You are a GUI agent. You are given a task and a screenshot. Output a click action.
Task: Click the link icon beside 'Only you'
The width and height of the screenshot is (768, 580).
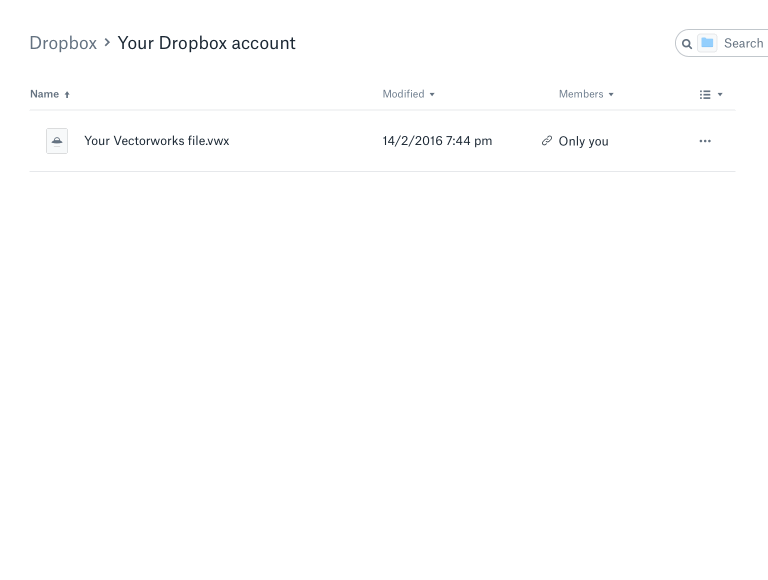(x=547, y=141)
